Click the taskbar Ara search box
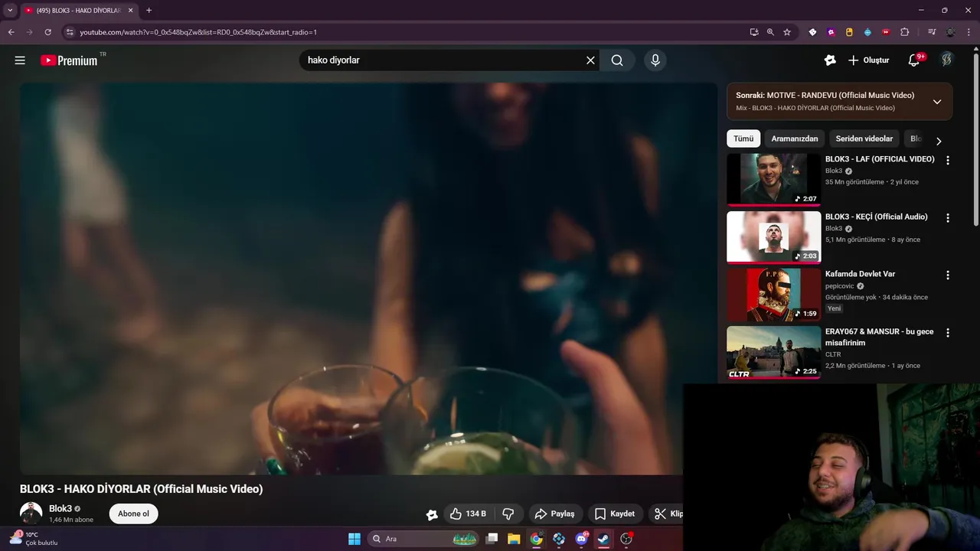The height and width of the screenshot is (551, 980). 424,539
